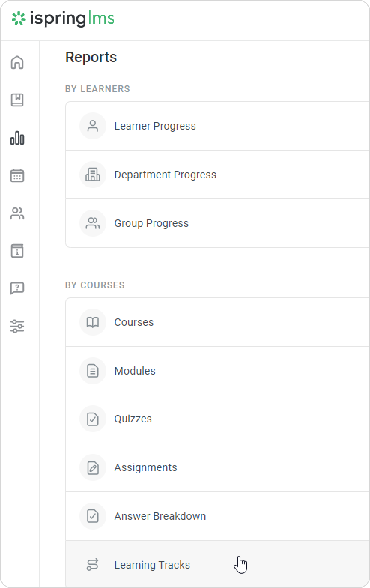Screen dimensions: 370x588
Task: Open the Users icon in sidebar
Action: [x=17, y=213]
